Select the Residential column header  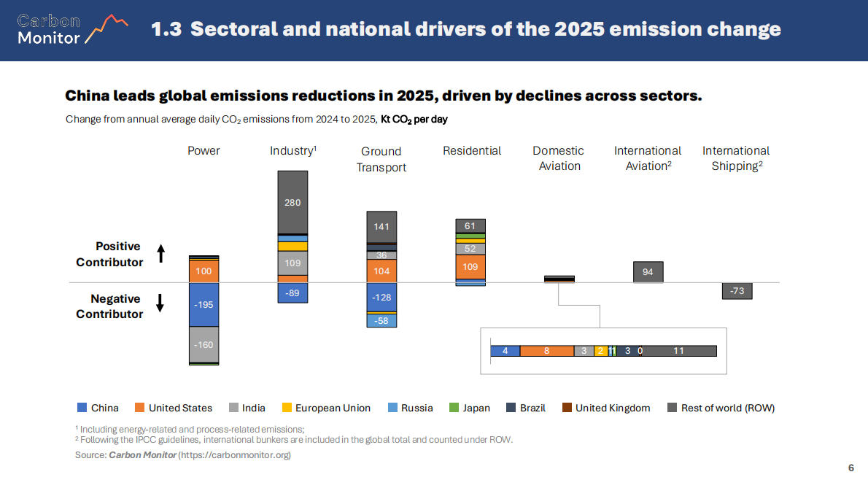tap(472, 150)
